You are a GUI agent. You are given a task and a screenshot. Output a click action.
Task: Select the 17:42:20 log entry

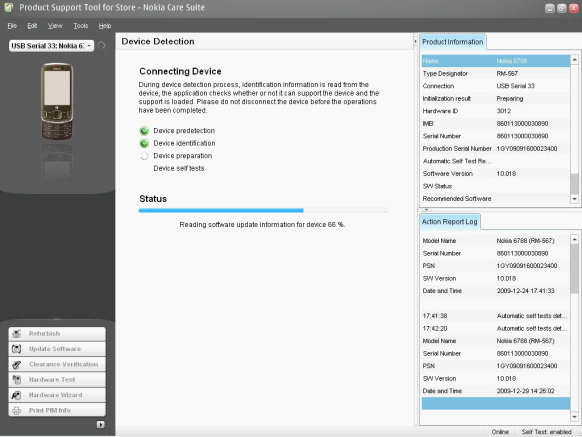[496, 329]
